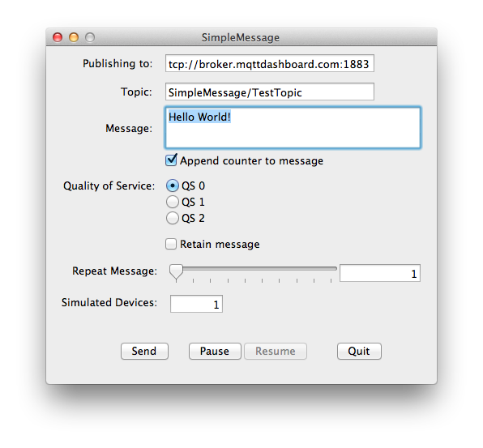Click inside the Message text area
This screenshot has height=448, width=483.
pyautogui.click(x=293, y=127)
